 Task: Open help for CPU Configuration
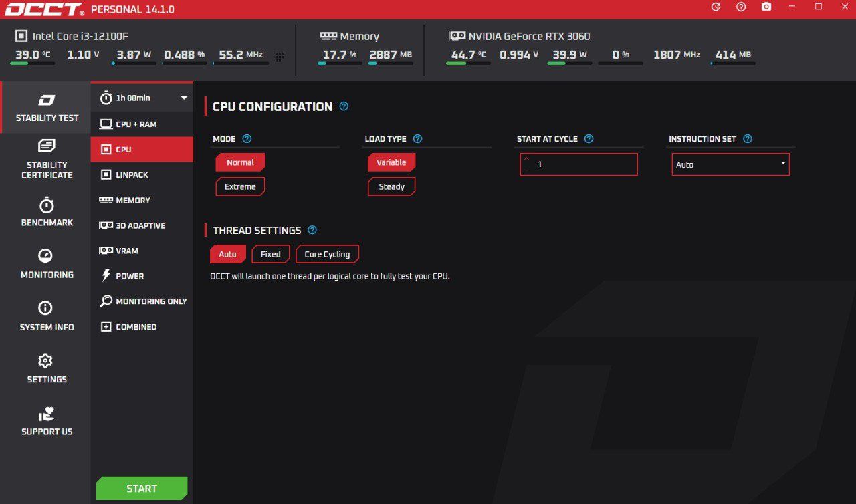(x=344, y=106)
